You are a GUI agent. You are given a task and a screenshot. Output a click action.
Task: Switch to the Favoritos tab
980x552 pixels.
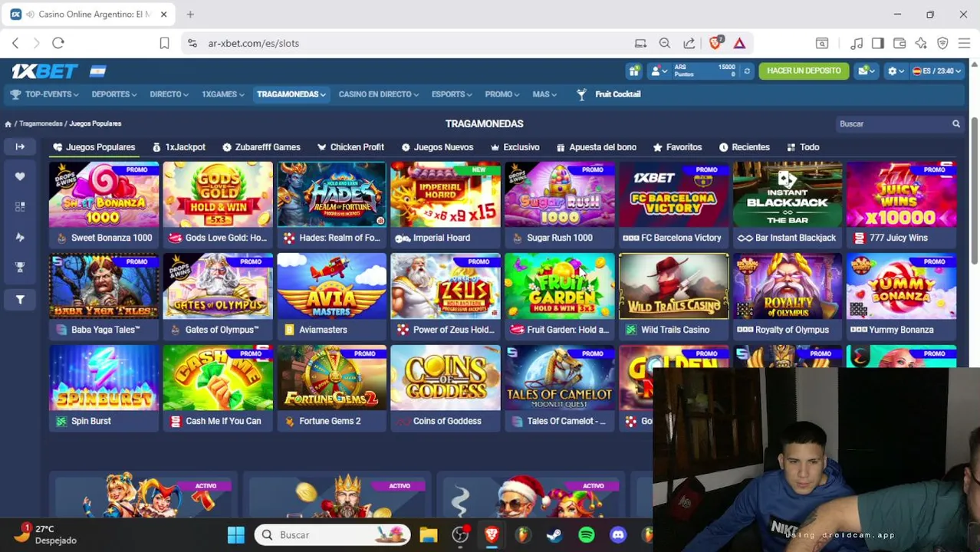pos(677,147)
